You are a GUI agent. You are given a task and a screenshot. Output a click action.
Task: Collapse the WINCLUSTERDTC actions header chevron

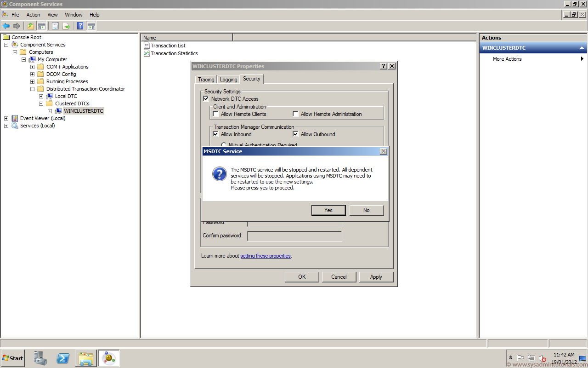(x=582, y=47)
